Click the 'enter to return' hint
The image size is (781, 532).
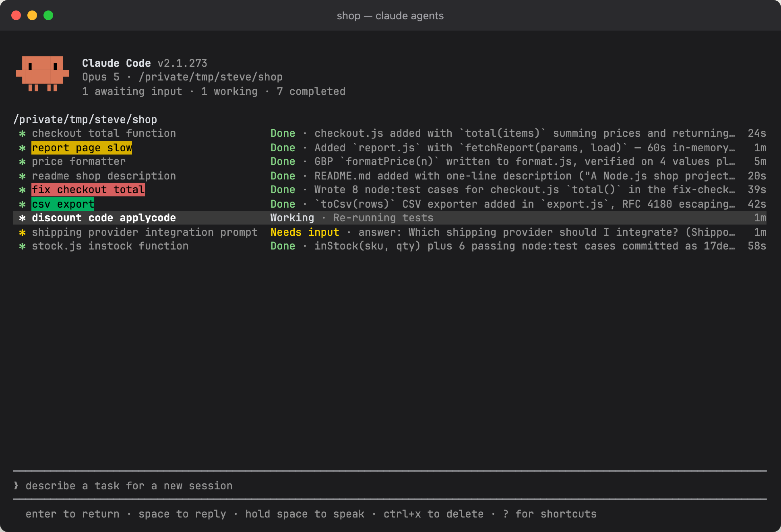[72, 514]
